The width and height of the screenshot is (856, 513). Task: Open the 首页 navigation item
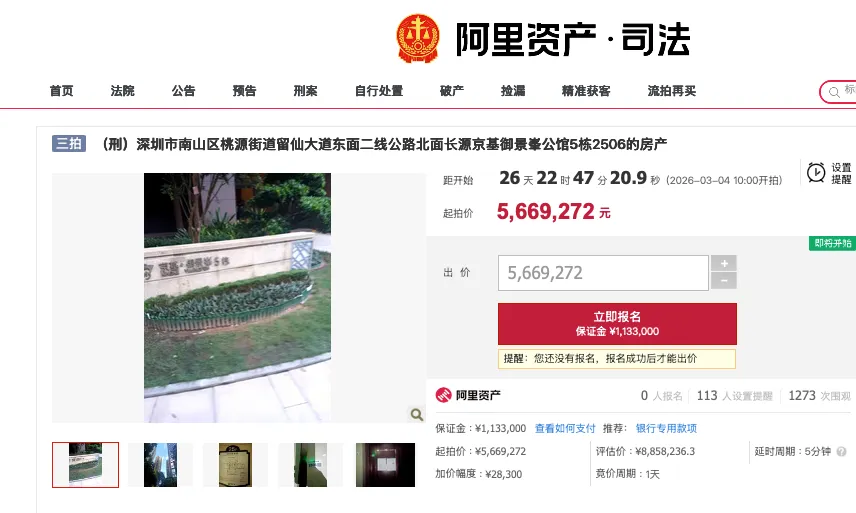pos(61,91)
